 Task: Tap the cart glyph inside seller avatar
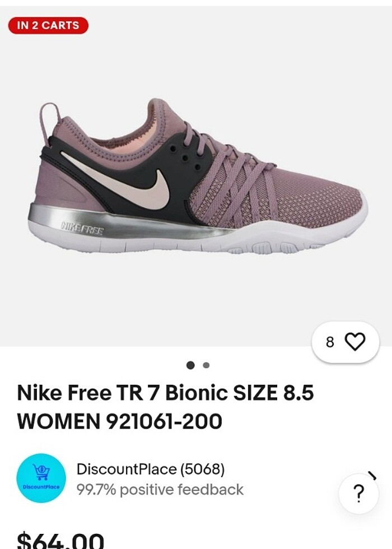pyautogui.click(x=41, y=472)
